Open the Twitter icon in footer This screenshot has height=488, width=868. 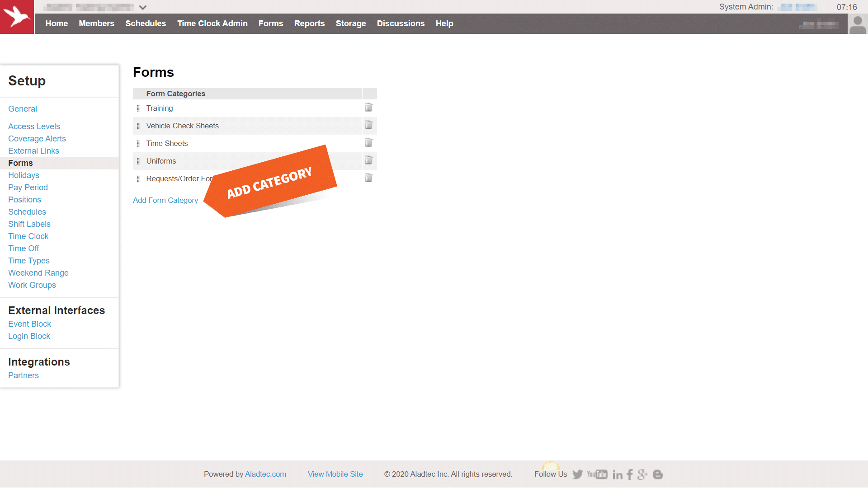pos(577,474)
